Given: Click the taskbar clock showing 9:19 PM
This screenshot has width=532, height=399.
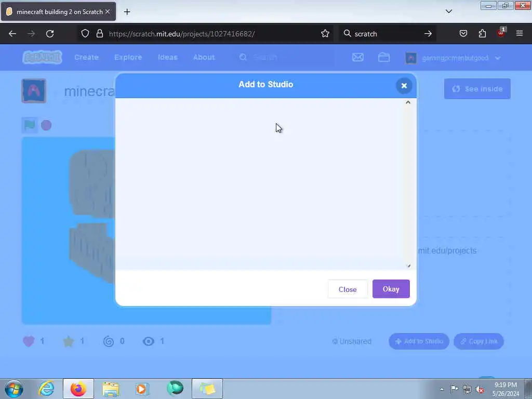Looking at the screenshot, I should point(506,389).
